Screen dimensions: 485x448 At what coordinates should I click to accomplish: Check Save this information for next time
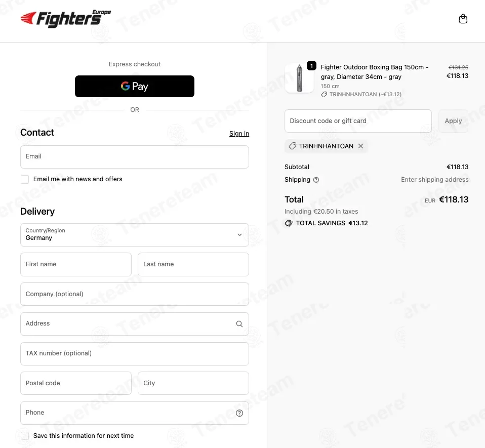click(x=25, y=436)
